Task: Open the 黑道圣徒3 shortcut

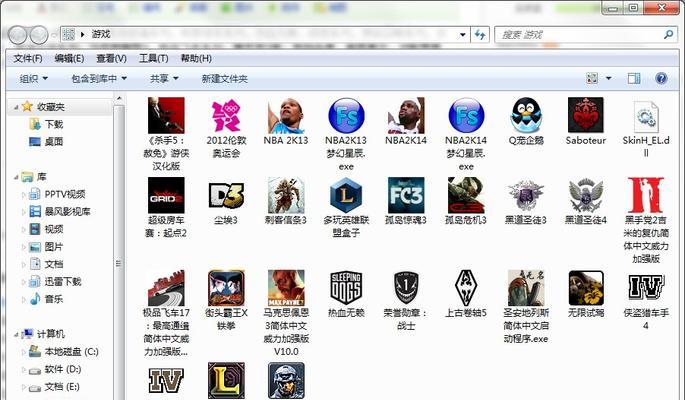Action: (x=526, y=195)
